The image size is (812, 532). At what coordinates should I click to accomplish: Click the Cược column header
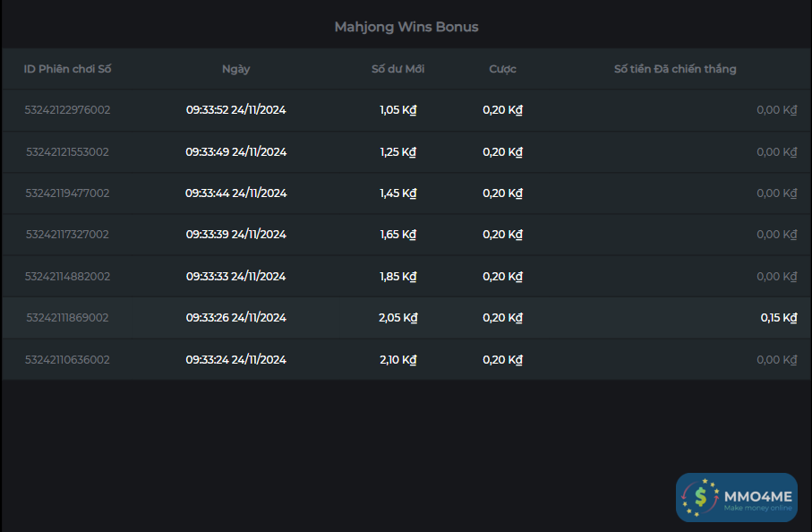[x=502, y=69]
